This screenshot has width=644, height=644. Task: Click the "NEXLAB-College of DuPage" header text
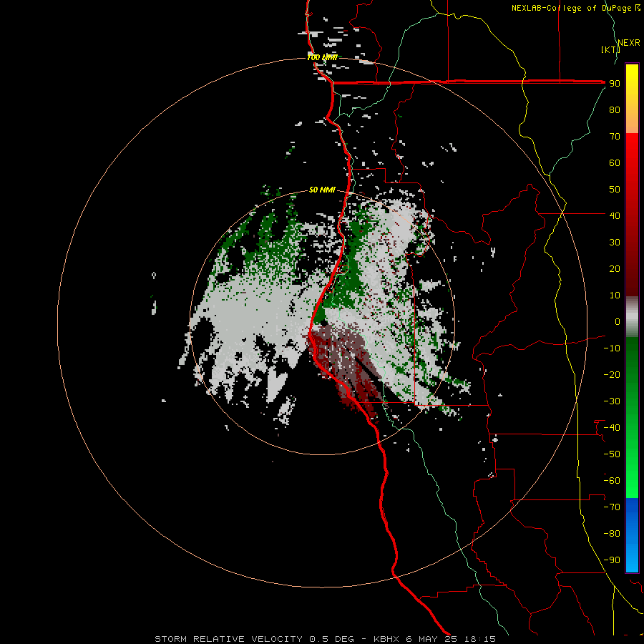(571, 8)
